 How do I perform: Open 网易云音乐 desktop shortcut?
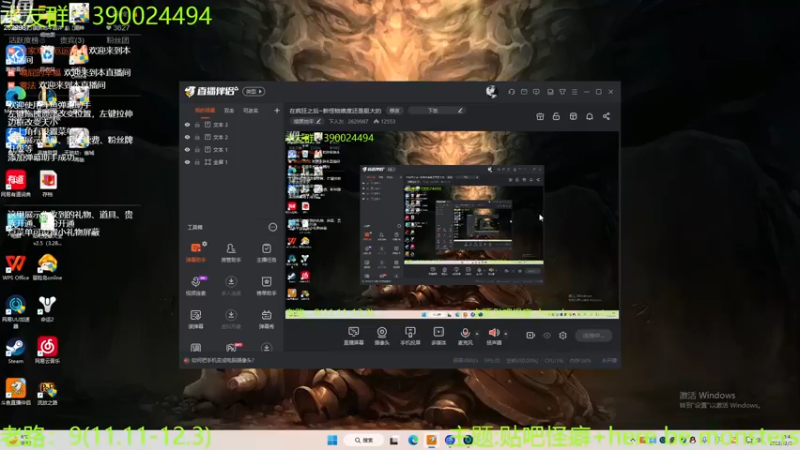(47, 351)
